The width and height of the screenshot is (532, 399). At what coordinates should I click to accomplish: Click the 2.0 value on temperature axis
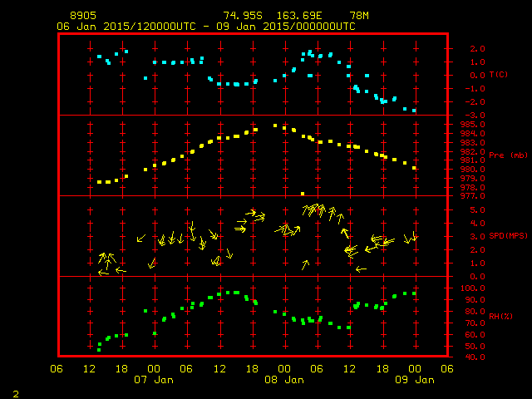tap(477, 49)
